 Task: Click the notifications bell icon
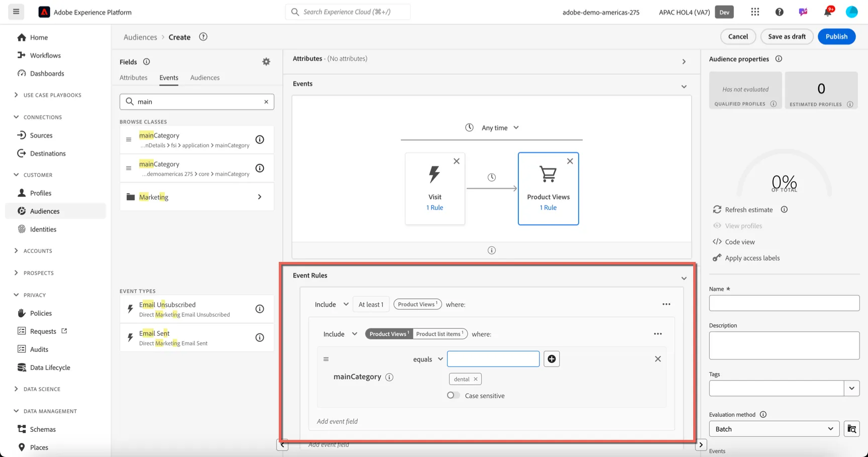click(x=828, y=12)
